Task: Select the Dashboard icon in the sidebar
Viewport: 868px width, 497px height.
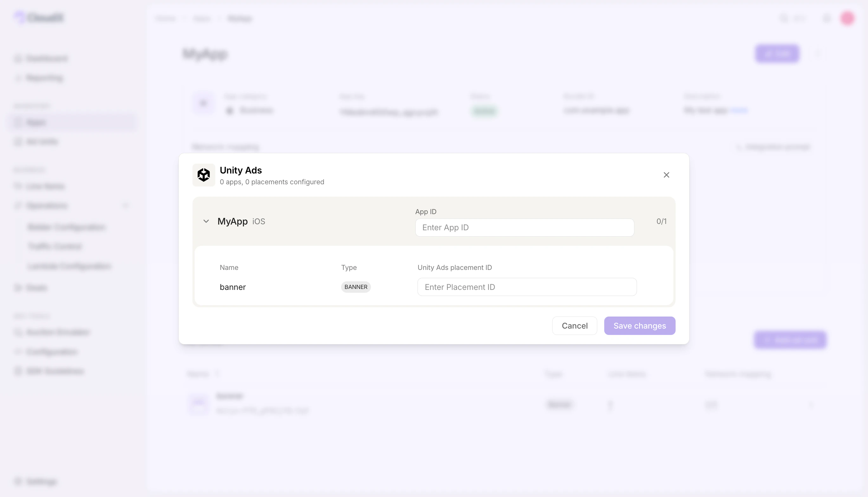Action: pyautogui.click(x=18, y=58)
